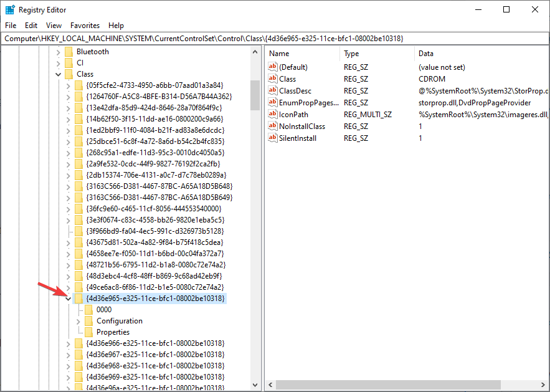The image size is (550, 392).
Task: Click the Configuration folder icon
Action: [x=89, y=321]
